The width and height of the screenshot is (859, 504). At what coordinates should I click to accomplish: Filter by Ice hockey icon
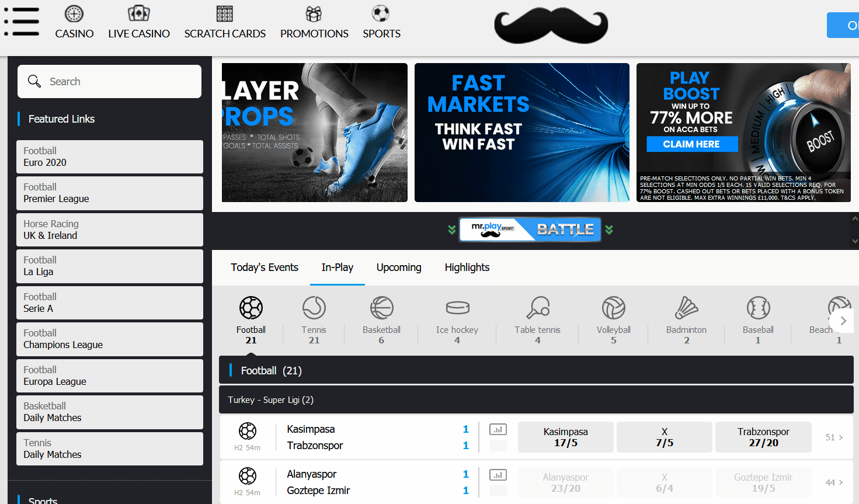point(457,308)
